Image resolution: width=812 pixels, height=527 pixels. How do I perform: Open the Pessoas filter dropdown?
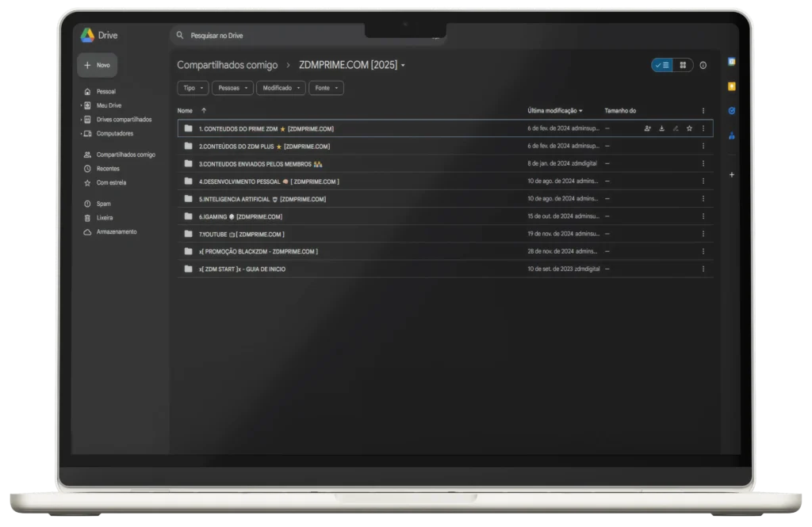pyautogui.click(x=232, y=88)
